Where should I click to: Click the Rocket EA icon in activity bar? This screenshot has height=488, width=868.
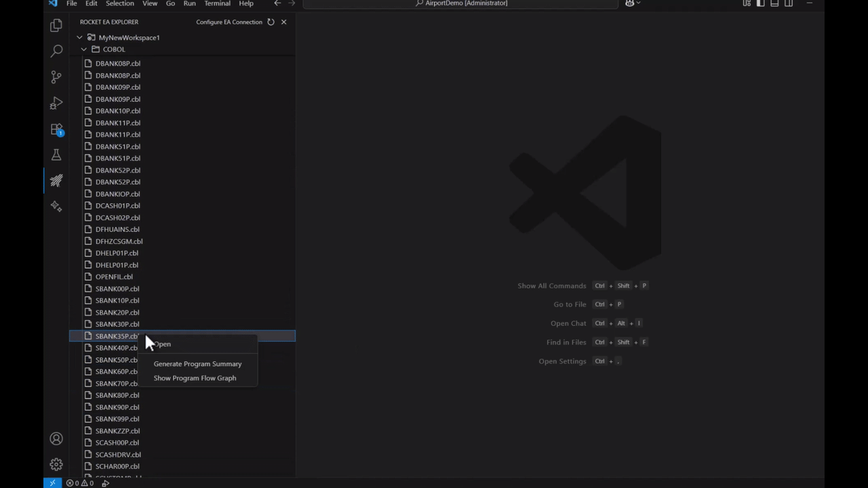coord(56,180)
